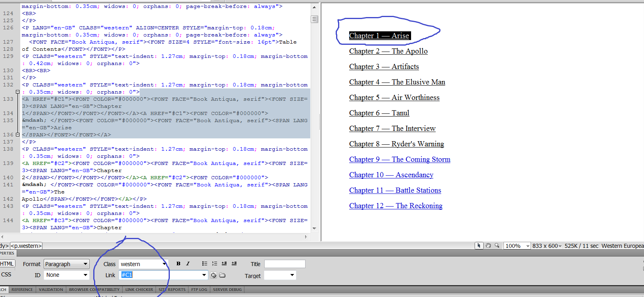Click the Chapter 10 — Ascendancy link
Viewport: 644px width, 297px height.
click(391, 175)
